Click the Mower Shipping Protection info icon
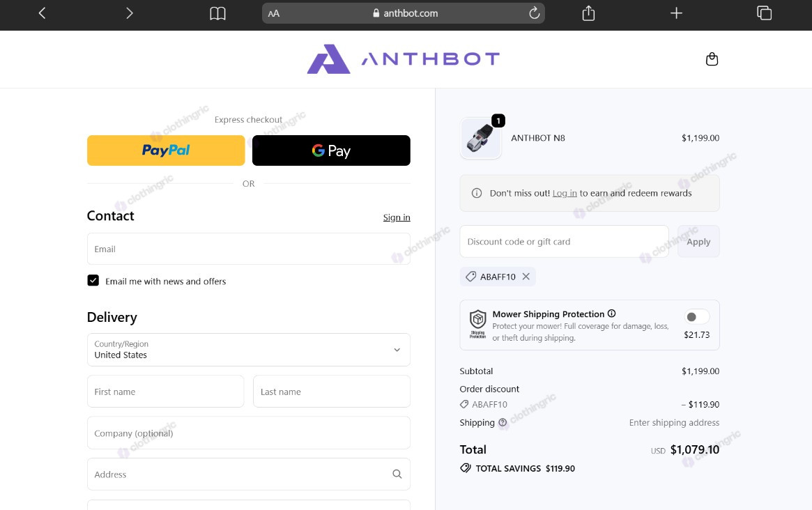Viewport: 812px width, 510px height. tap(611, 314)
